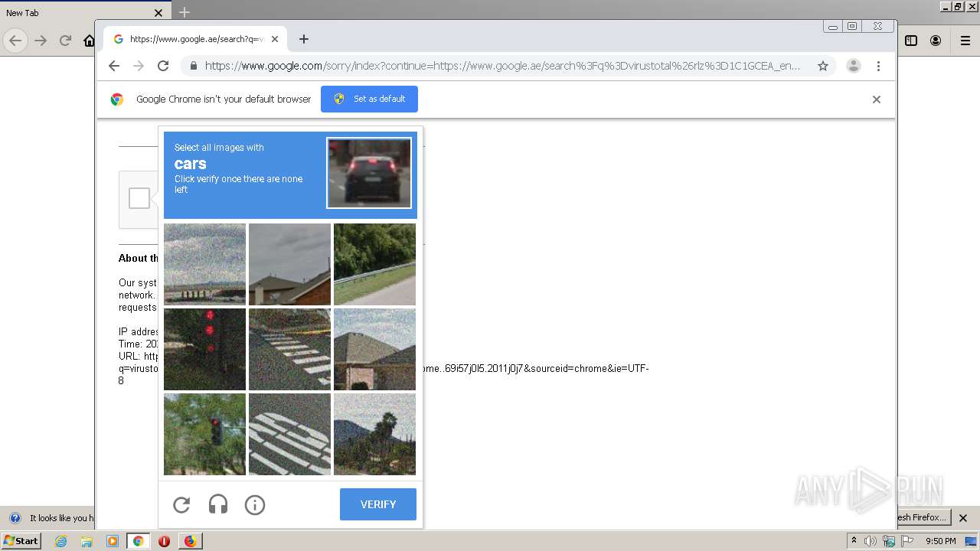Open the Windows Start menu
The height and width of the screenshot is (551, 980).
tap(21, 541)
